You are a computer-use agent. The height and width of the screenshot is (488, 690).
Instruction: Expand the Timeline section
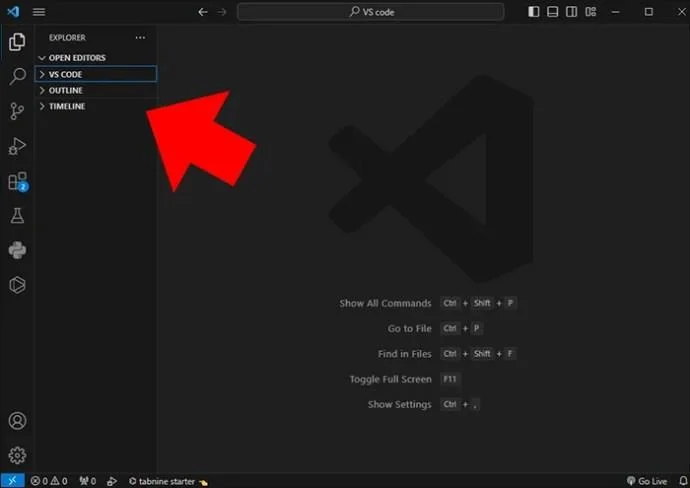[96, 106]
